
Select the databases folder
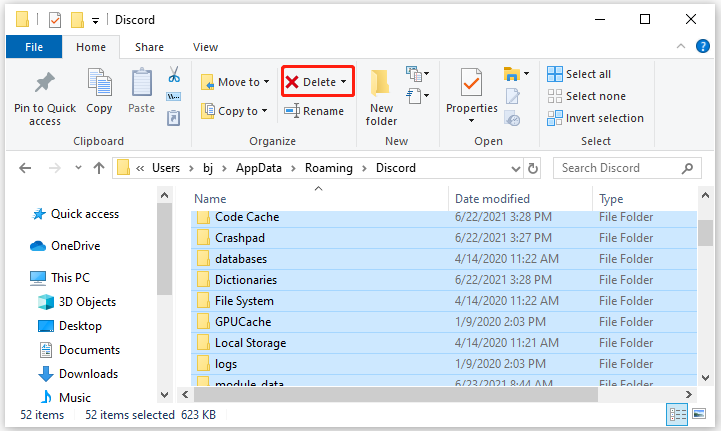444,259
